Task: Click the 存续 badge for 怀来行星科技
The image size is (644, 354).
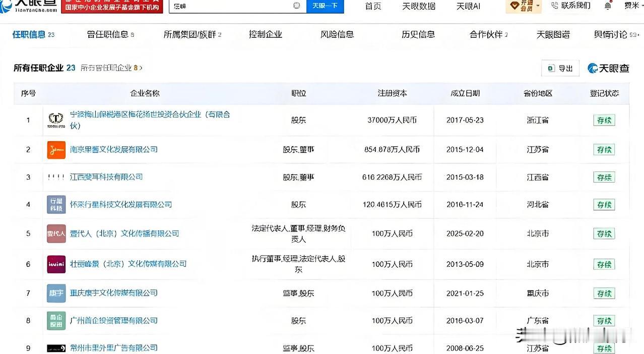Action: pyautogui.click(x=604, y=205)
